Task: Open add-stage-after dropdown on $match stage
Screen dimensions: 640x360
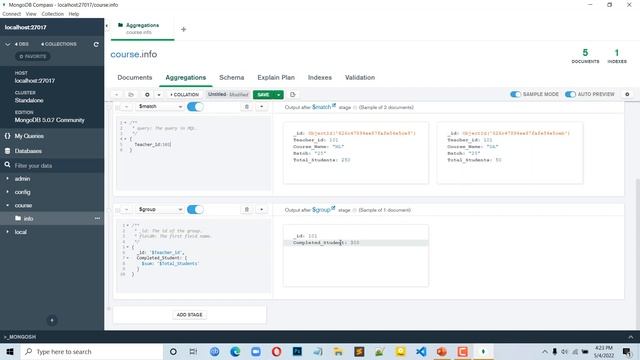Action: (262, 107)
